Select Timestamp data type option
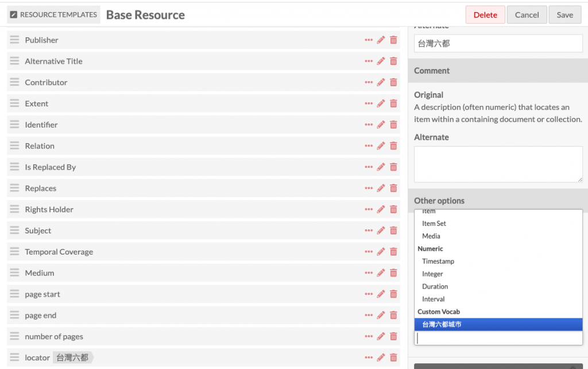The image size is (588, 369). [x=438, y=262]
